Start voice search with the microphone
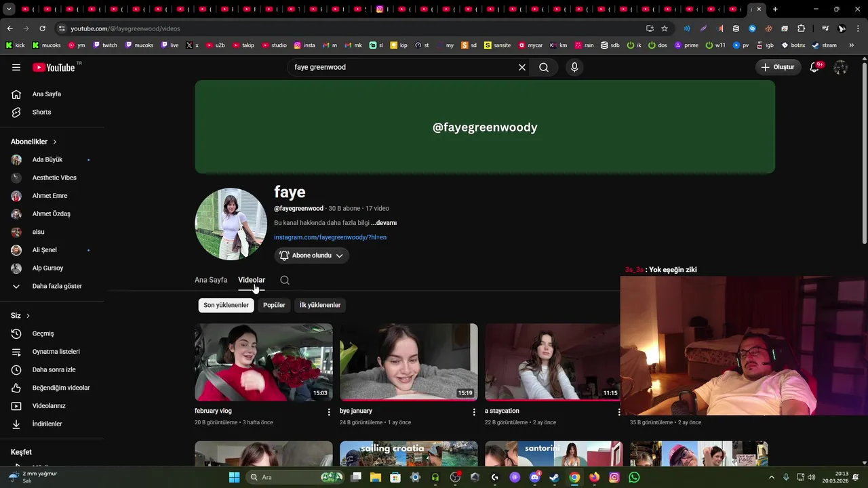Image resolution: width=868 pixels, height=488 pixels. [x=574, y=67]
